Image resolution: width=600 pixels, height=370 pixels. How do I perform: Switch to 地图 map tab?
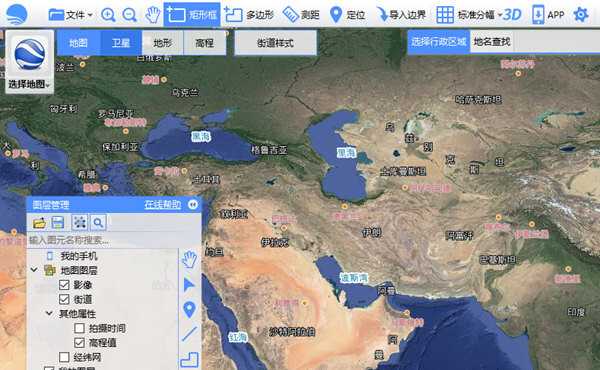coord(79,42)
